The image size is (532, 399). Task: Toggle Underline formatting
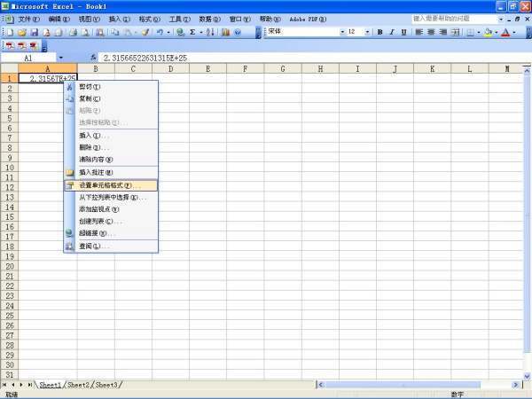tap(404, 32)
